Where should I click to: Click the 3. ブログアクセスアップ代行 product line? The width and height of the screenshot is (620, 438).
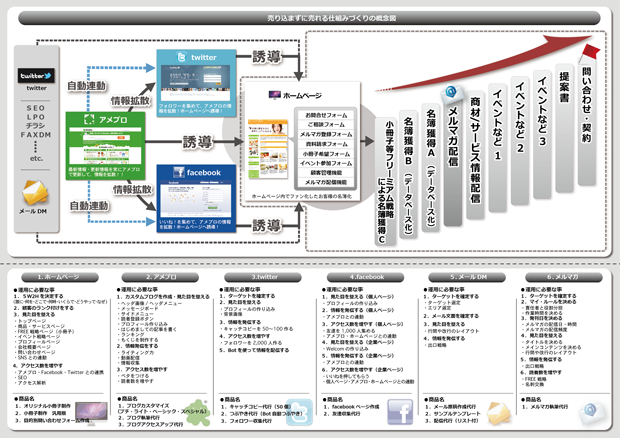(x=151, y=424)
